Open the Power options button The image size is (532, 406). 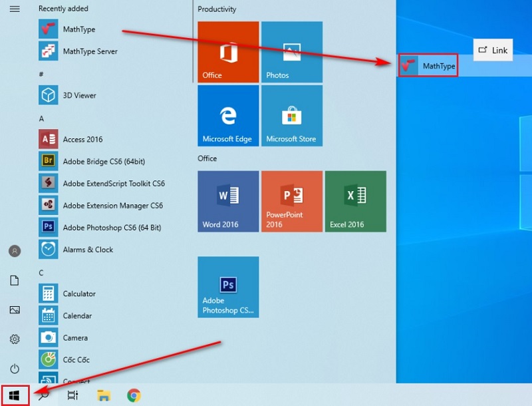click(x=15, y=369)
